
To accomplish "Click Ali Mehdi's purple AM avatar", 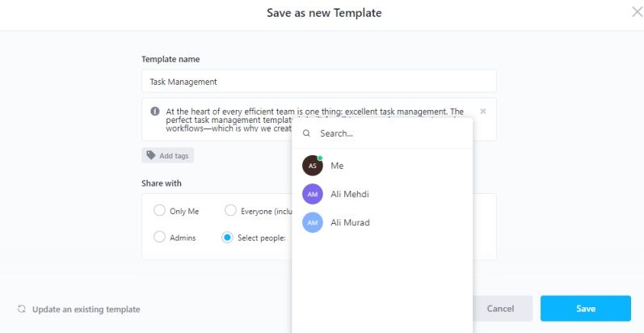I will point(312,194).
